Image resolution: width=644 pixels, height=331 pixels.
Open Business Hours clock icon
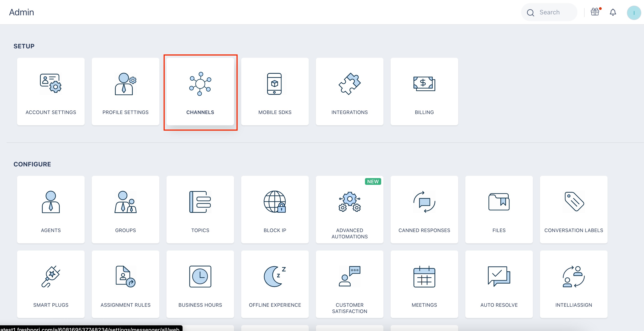click(200, 277)
